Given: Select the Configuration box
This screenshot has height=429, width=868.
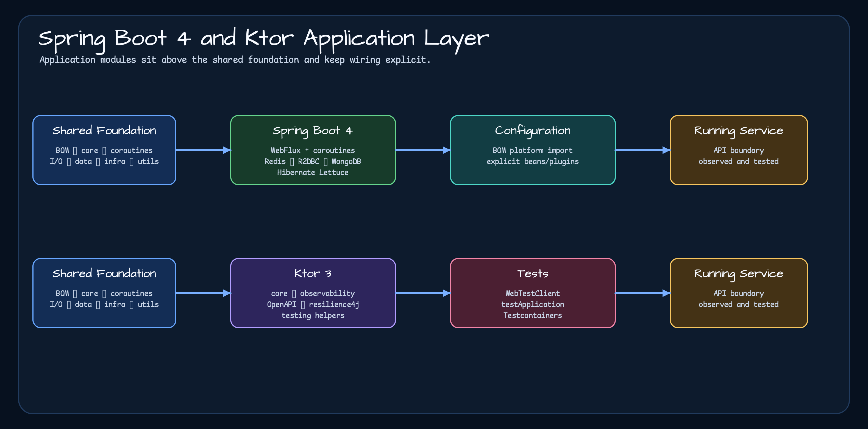Looking at the screenshot, I should tap(533, 150).
